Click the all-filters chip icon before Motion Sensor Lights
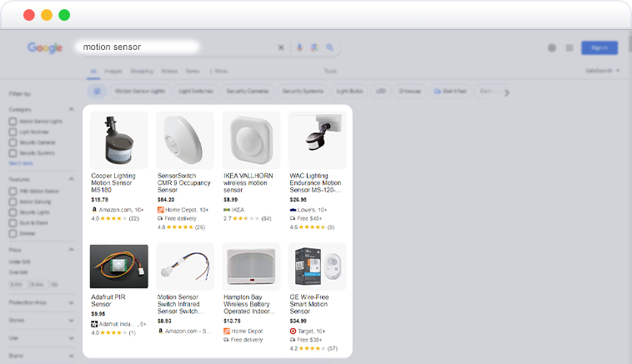The width and height of the screenshot is (632, 364). click(98, 92)
